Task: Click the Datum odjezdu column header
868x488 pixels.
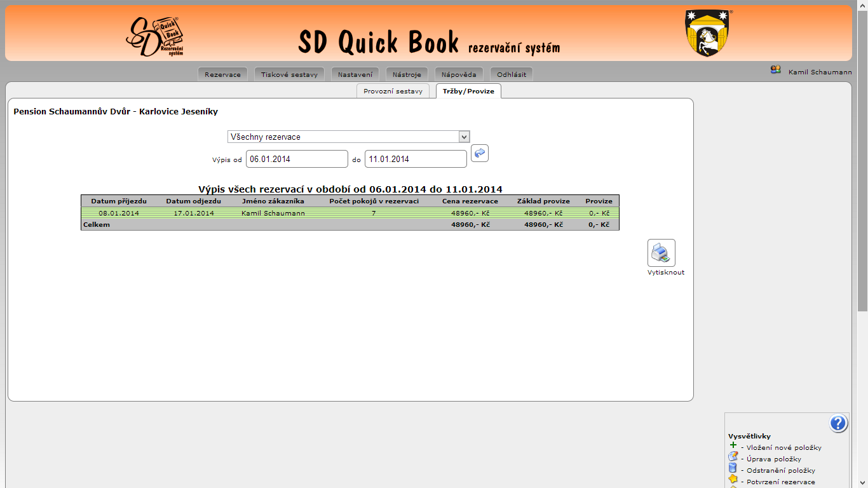Action: coord(194,201)
